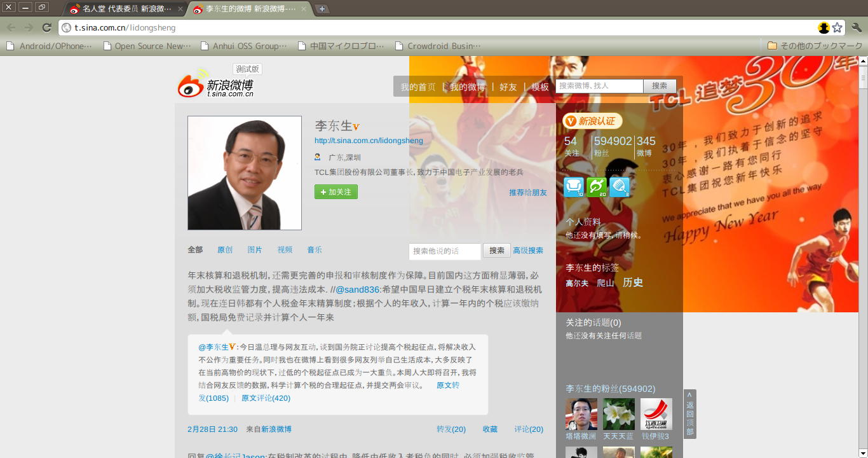Close the 李东生的微博 tab
868x458 pixels.
pyautogui.click(x=303, y=9)
